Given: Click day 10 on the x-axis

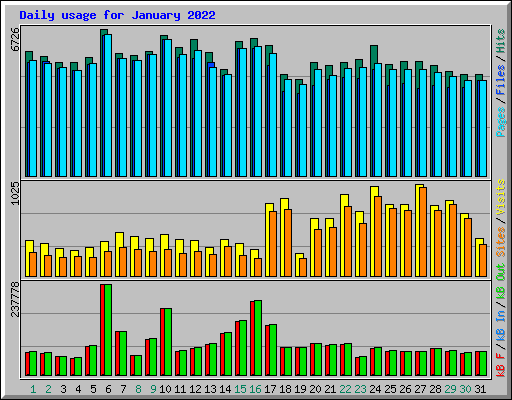Looking at the screenshot, I should pos(165,389).
